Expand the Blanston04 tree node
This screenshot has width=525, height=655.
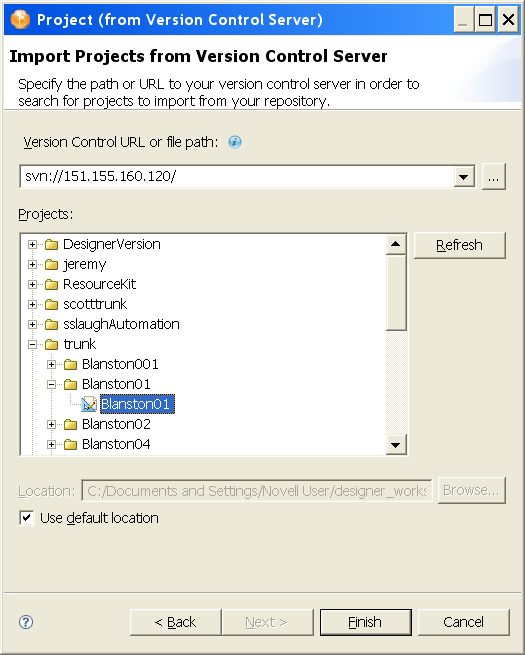tap(51, 444)
